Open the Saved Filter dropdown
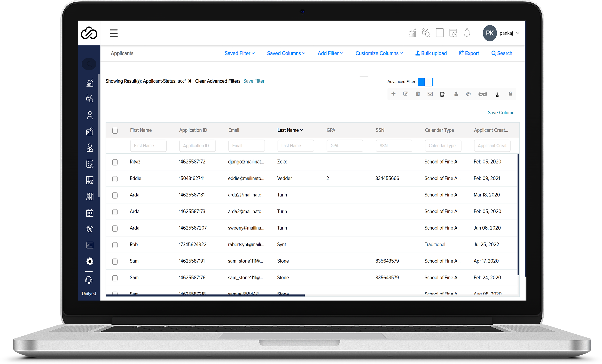 pos(239,53)
